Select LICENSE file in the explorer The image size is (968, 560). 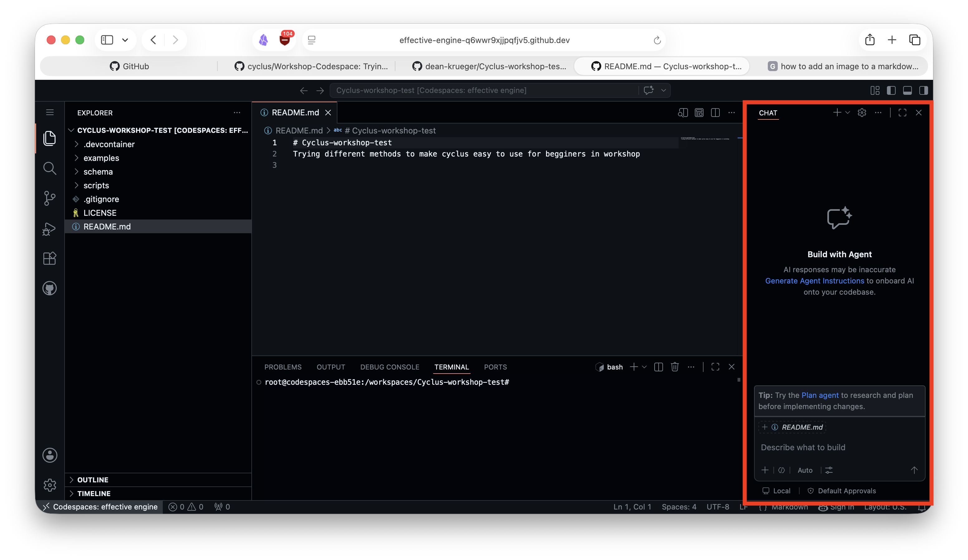click(x=158, y=213)
